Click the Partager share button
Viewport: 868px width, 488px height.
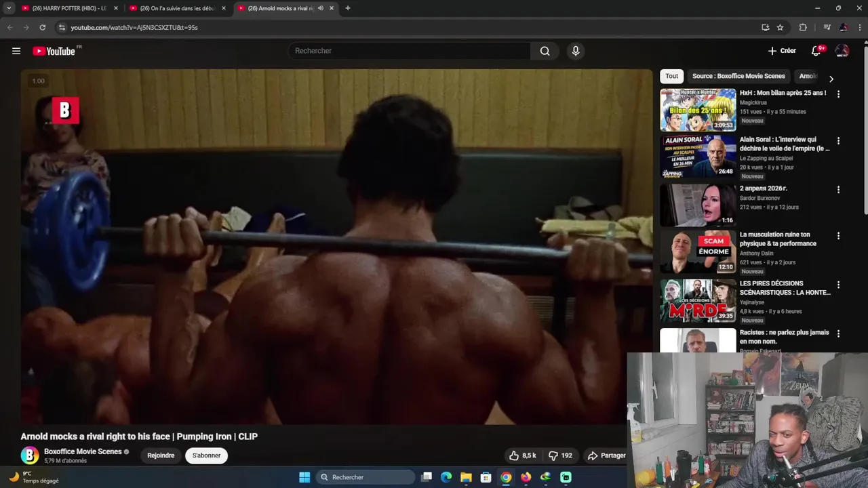click(x=606, y=455)
